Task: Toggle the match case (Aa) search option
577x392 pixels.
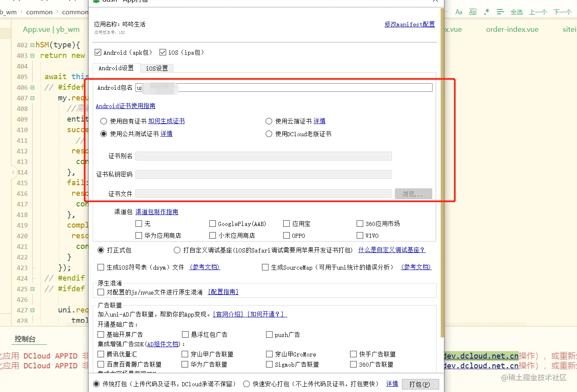Action: [x=459, y=12]
